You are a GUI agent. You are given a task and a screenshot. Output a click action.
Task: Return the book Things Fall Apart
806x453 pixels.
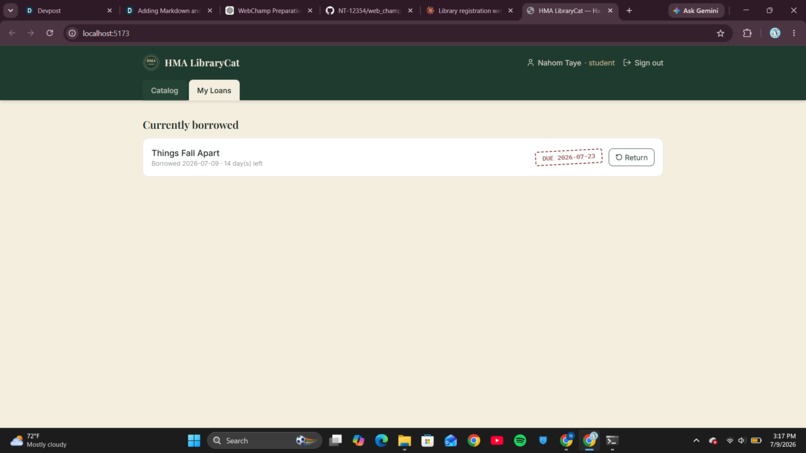(x=631, y=157)
